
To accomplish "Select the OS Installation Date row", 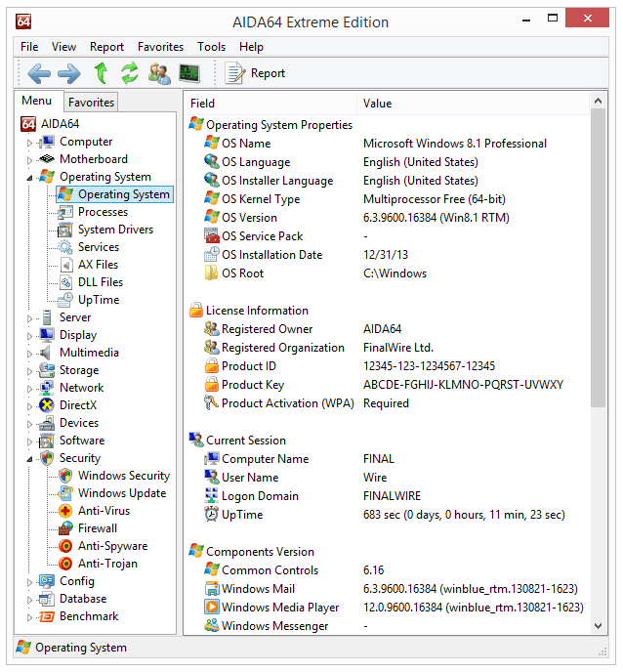I will [x=387, y=255].
